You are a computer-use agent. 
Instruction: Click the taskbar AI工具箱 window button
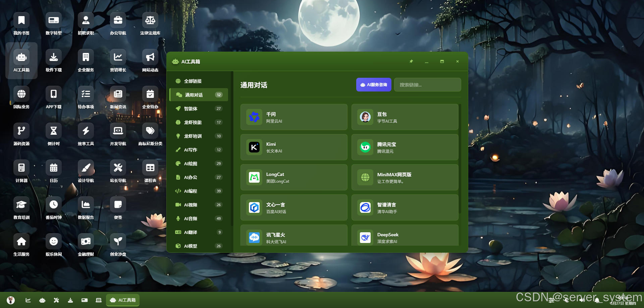coord(123,300)
